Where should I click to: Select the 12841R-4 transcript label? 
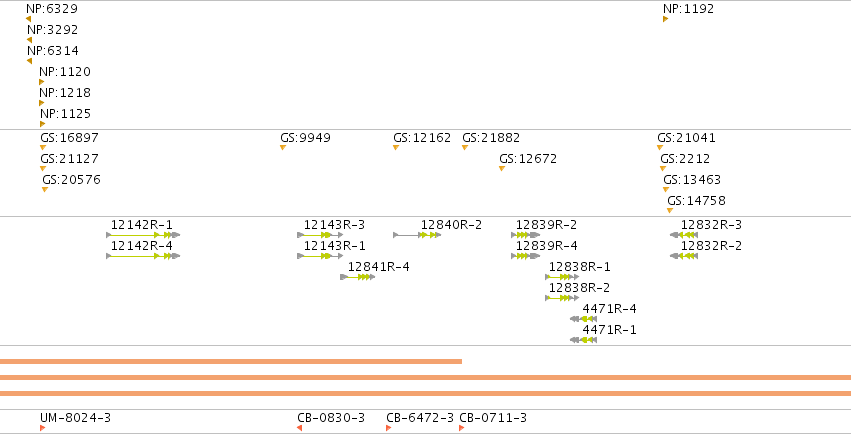(x=379, y=267)
